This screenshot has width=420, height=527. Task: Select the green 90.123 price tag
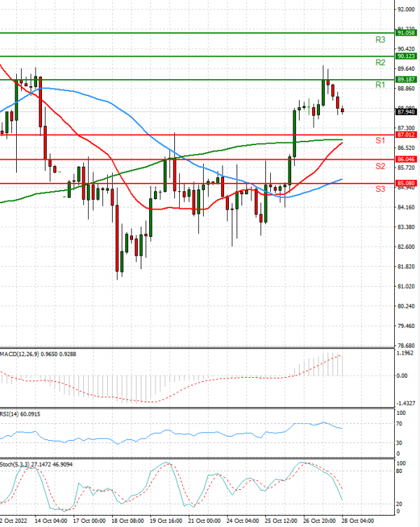click(x=406, y=56)
